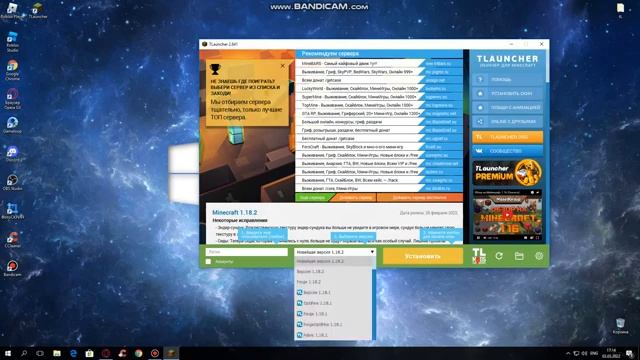Open Task View on the taskbar

(40, 353)
